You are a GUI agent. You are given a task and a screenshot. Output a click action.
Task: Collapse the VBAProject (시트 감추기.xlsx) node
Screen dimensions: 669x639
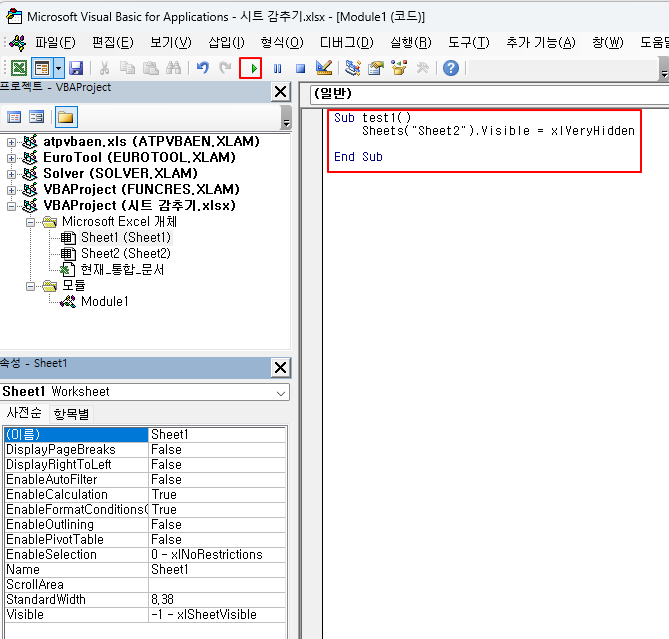coord(12,206)
